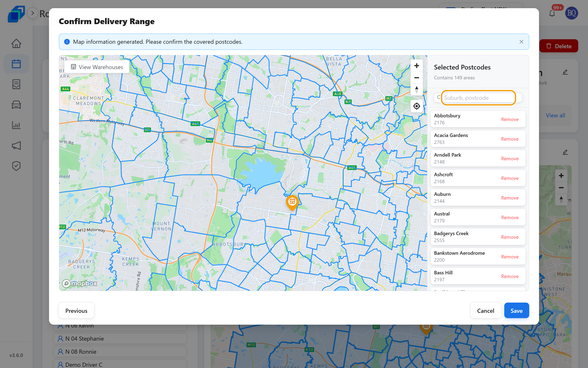Click the home icon in sidebar
Viewport: 588px width, 368px height.
pyautogui.click(x=16, y=44)
